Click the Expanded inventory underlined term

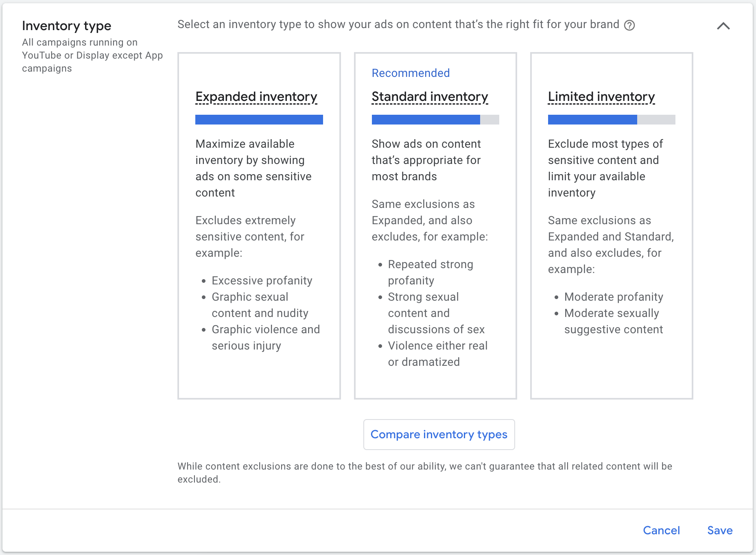coord(256,97)
